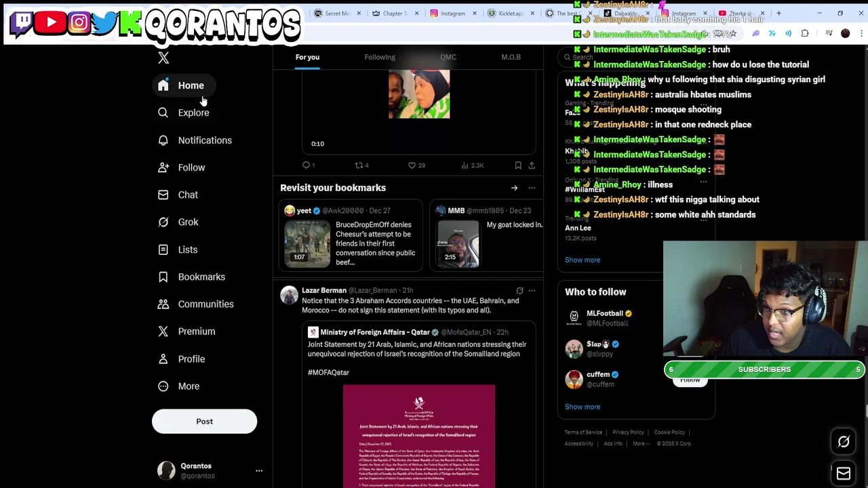Open more options on Lazar Berman's post

(532, 291)
